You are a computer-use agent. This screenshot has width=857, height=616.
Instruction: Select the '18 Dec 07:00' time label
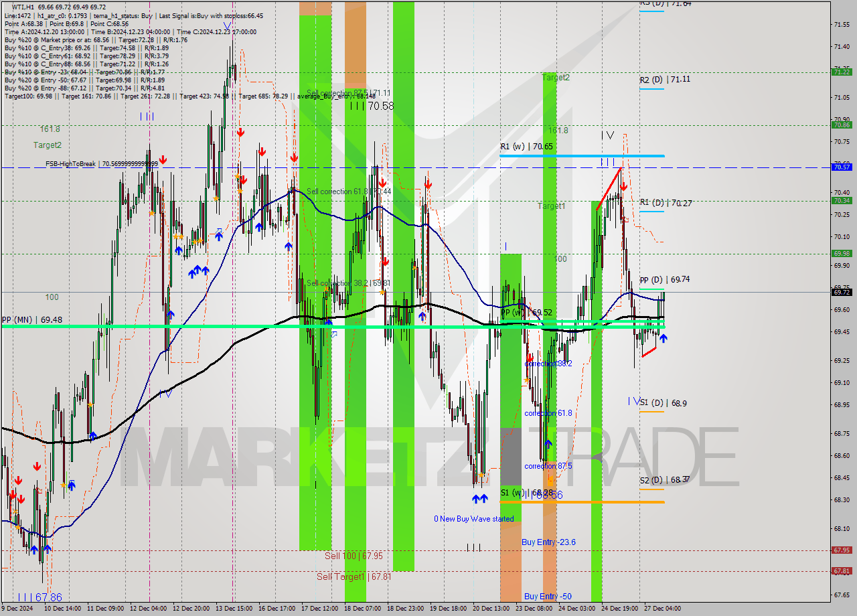pyautogui.click(x=362, y=609)
